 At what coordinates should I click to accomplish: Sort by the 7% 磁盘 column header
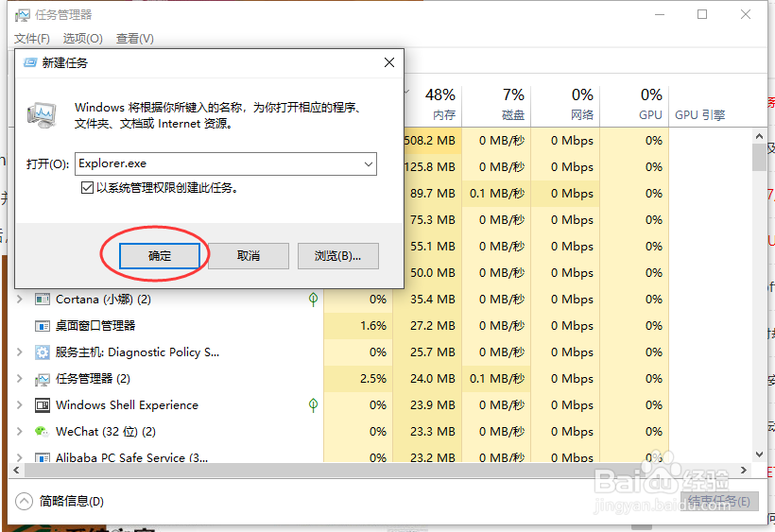497,104
